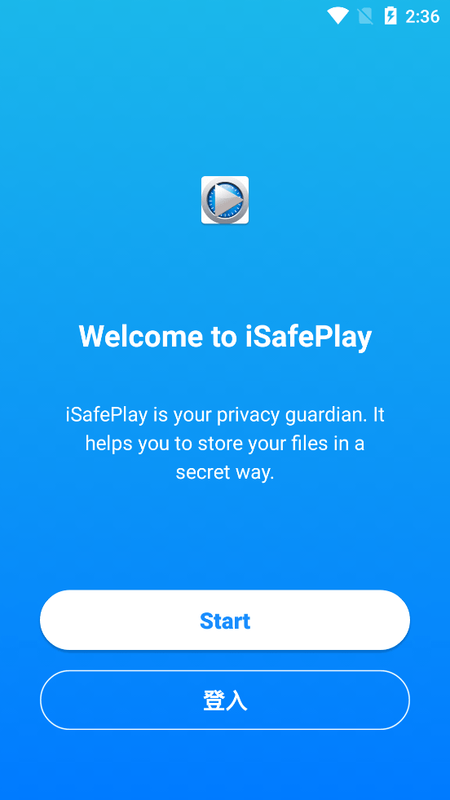Click the blue Start label text
The image size is (450, 800).
pyautogui.click(x=225, y=621)
